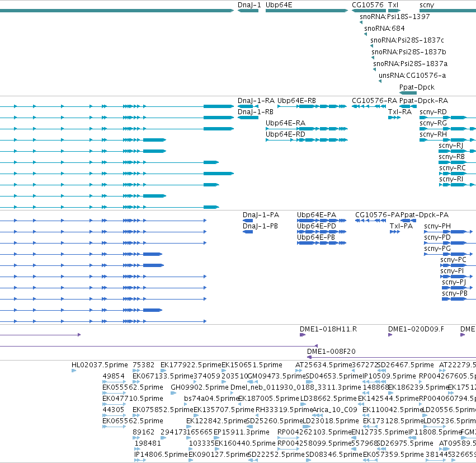The height and width of the screenshot is (463, 476).
Task: Select EST GM09473.5prime
Action: click(x=253, y=382)
